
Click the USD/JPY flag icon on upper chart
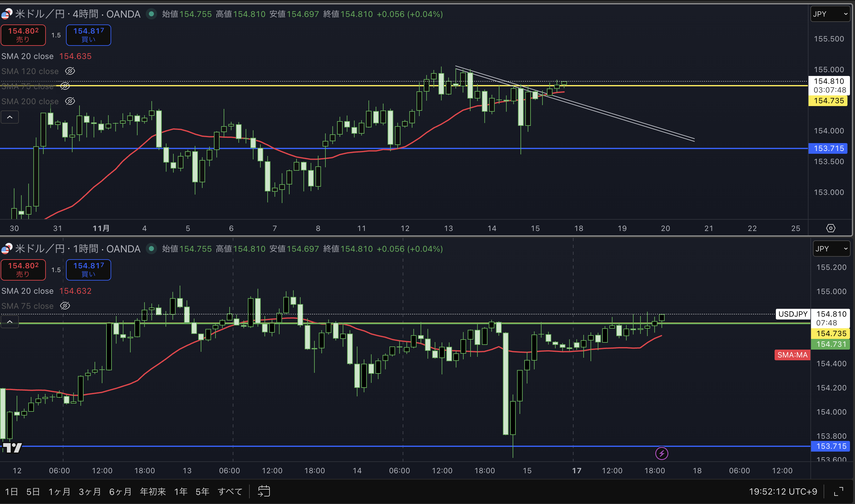pyautogui.click(x=7, y=14)
